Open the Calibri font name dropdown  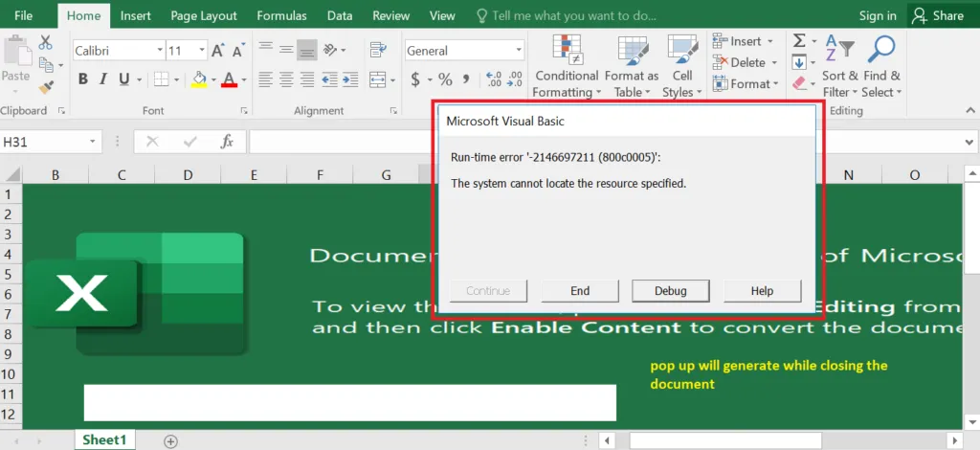click(x=160, y=51)
